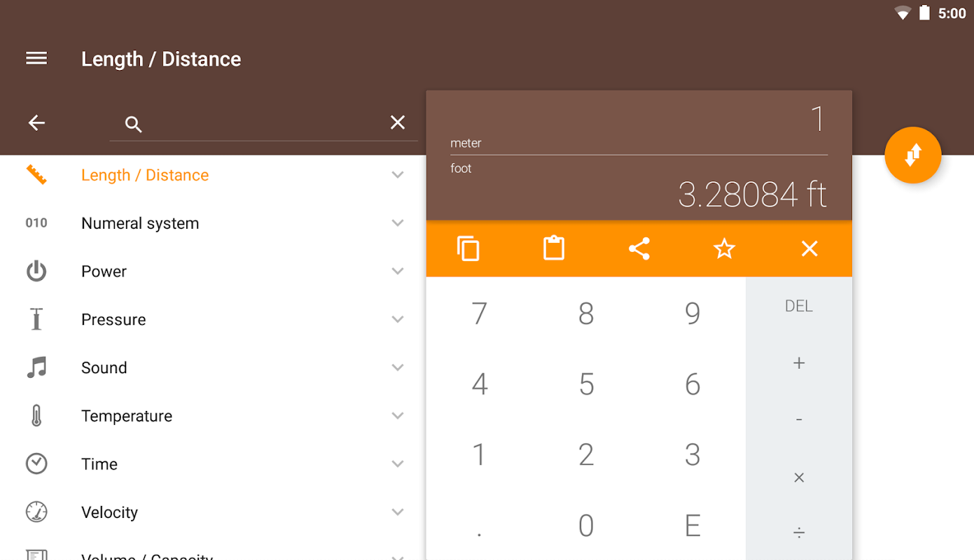Clear the search field with the X
974x560 pixels.
point(398,123)
